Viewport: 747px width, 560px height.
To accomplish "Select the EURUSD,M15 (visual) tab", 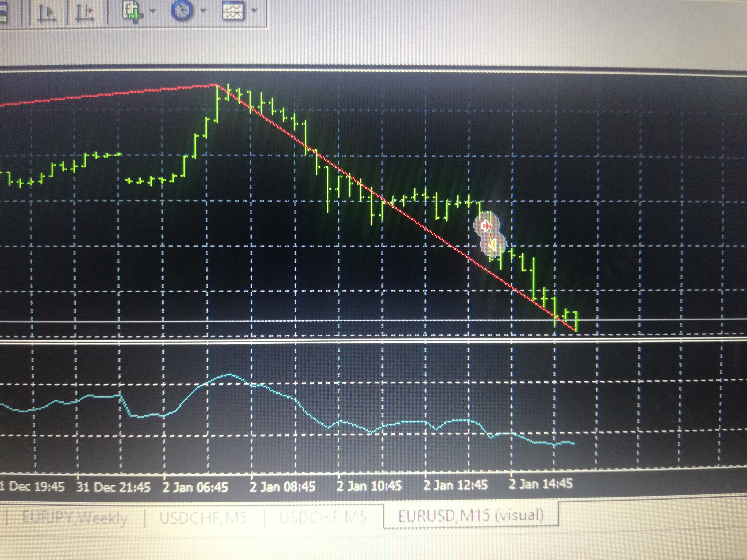I will tap(471, 515).
